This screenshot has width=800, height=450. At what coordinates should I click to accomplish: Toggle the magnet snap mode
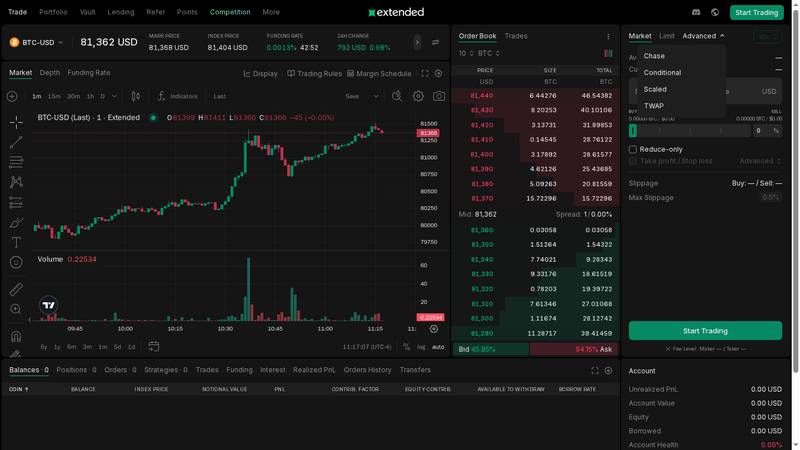pyautogui.click(x=16, y=336)
